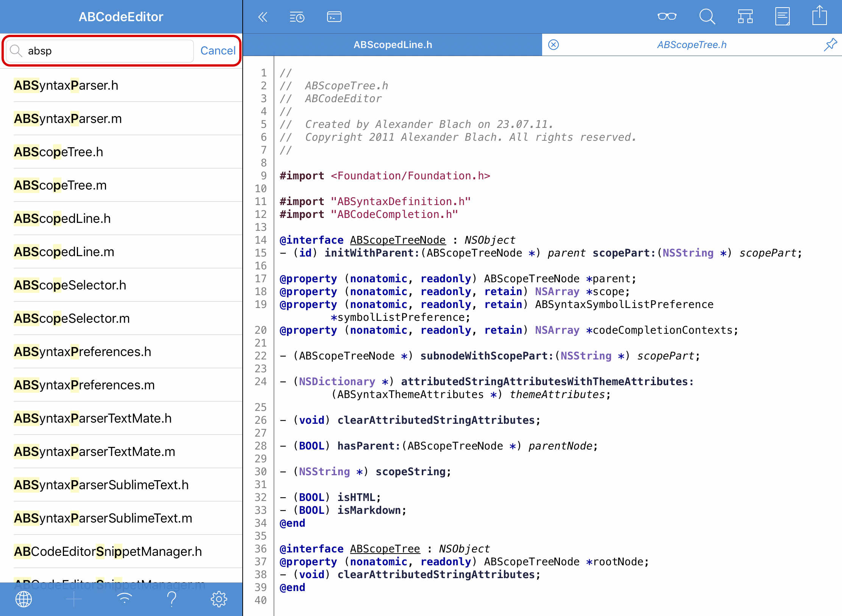Open search in file magnifier icon
The height and width of the screenshot is (616, 842).
coord(707,17)
